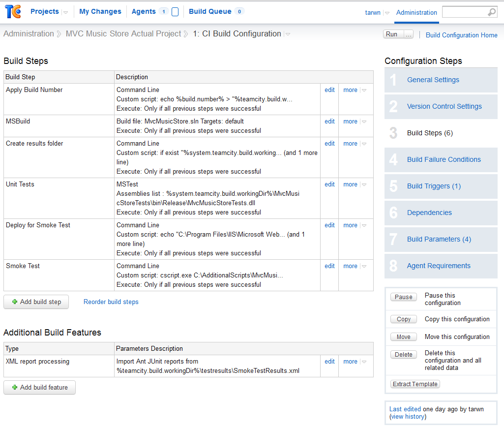504x429 pixels.
Task: Open more menu arrow for Deploy for Smoke Test
Action: [x=364, y=225]
